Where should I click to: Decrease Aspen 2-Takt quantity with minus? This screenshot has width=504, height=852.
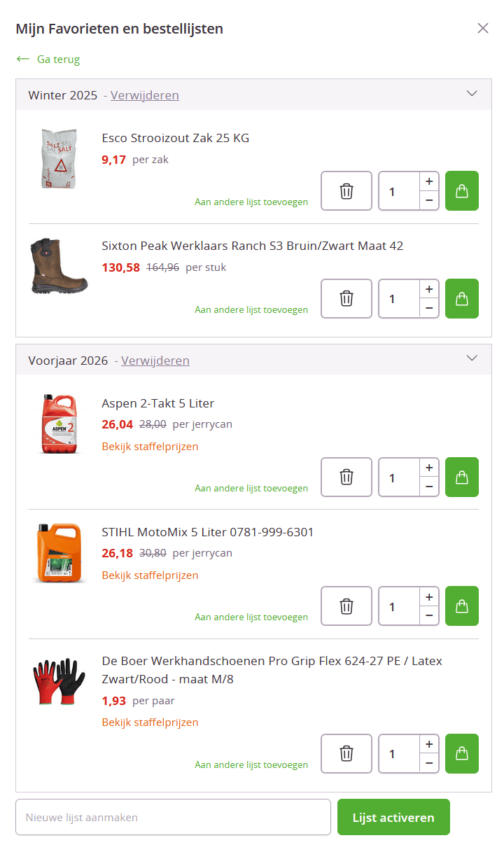point(429,487)
